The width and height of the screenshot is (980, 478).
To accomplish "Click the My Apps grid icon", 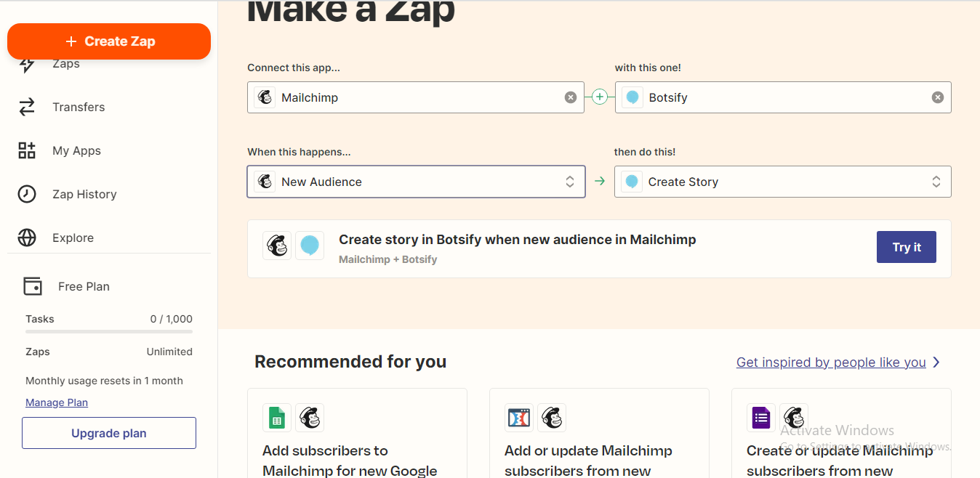I will (27, 150).
